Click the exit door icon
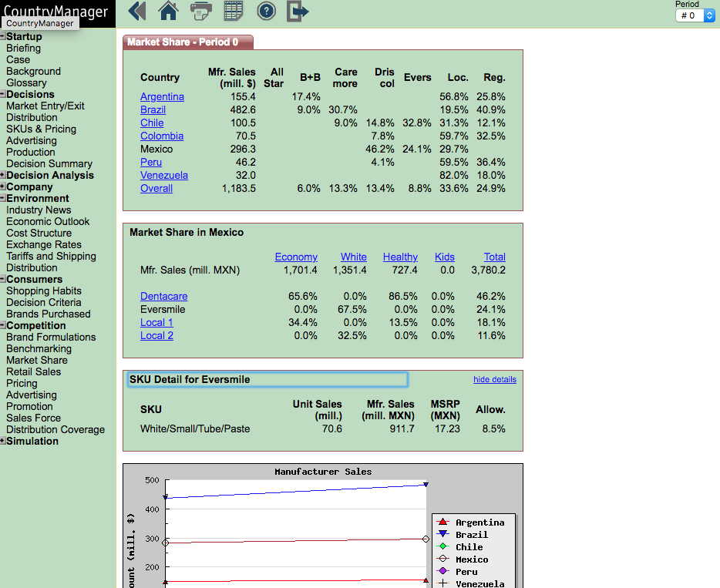This screenshot has height=588, width=720. pos(298,11)
